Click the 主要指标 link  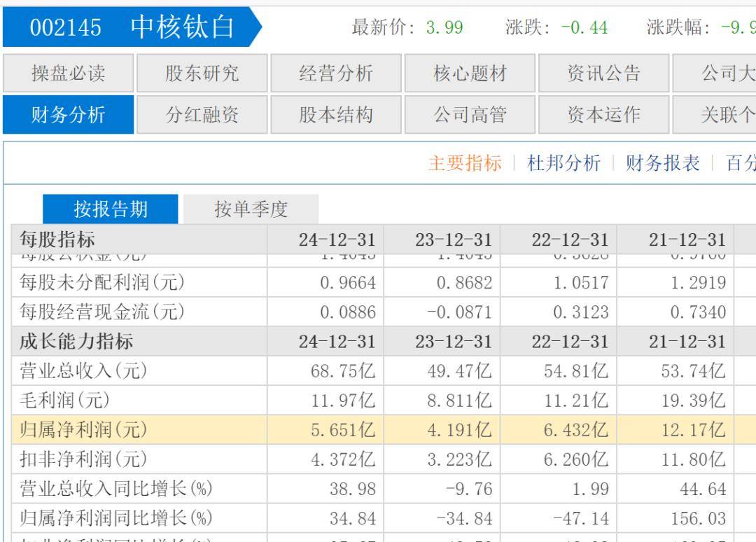tap(465, 163)
